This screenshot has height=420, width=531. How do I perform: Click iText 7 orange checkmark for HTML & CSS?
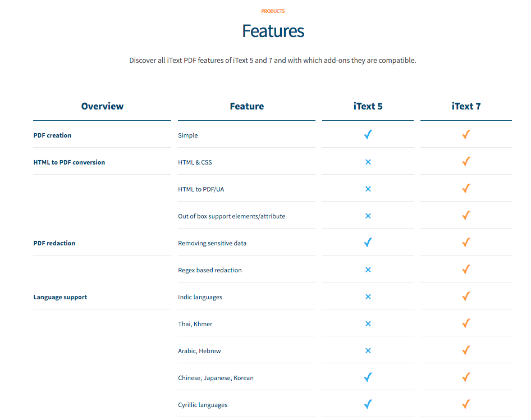pos(466,162)
